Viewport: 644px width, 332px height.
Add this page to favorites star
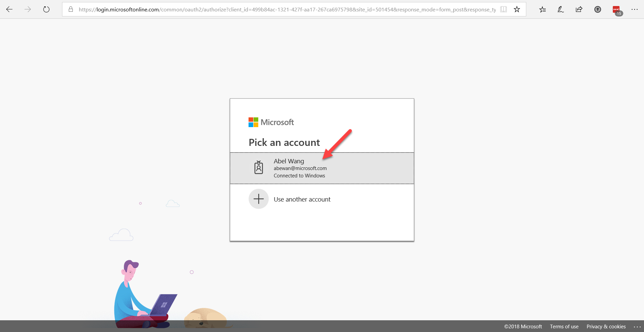(x=517, y=9)
